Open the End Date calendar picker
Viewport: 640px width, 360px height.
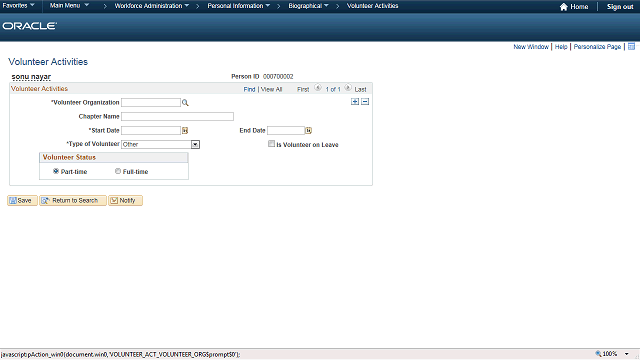click(x=309, y=131)
